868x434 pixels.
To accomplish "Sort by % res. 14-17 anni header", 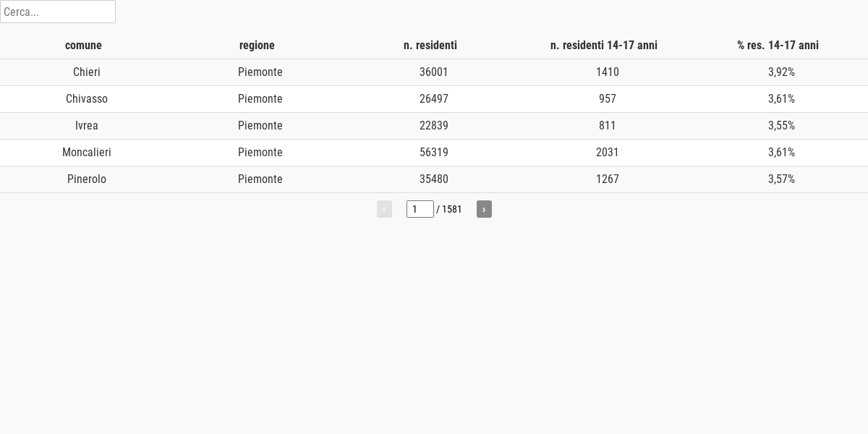I will pyautogui.click(x=778, y=46).
